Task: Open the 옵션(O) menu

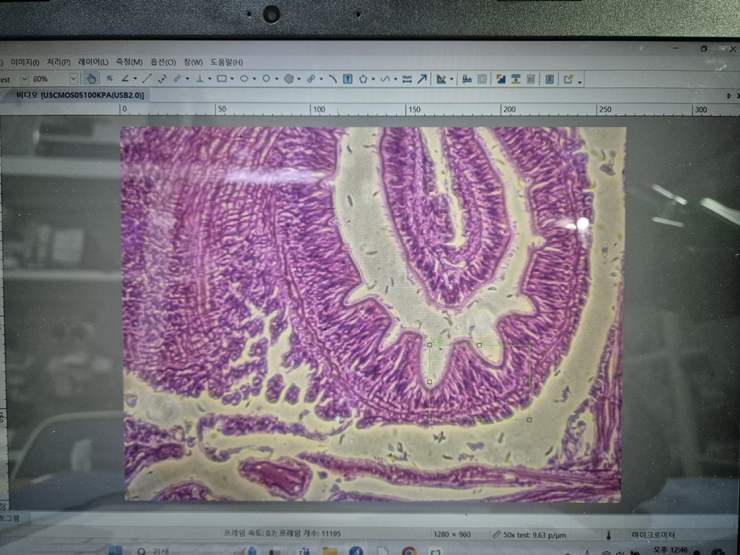Action: point(163,62)
